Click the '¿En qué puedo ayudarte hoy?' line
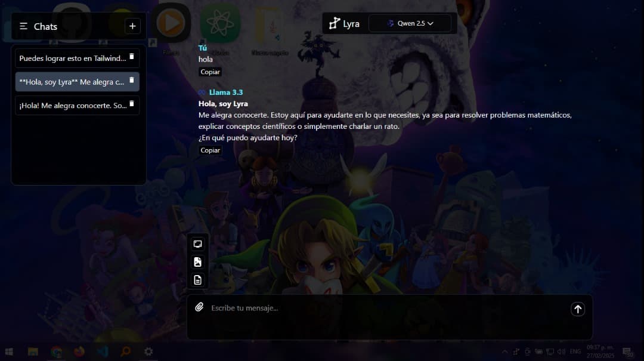 (x=247, y=138)
